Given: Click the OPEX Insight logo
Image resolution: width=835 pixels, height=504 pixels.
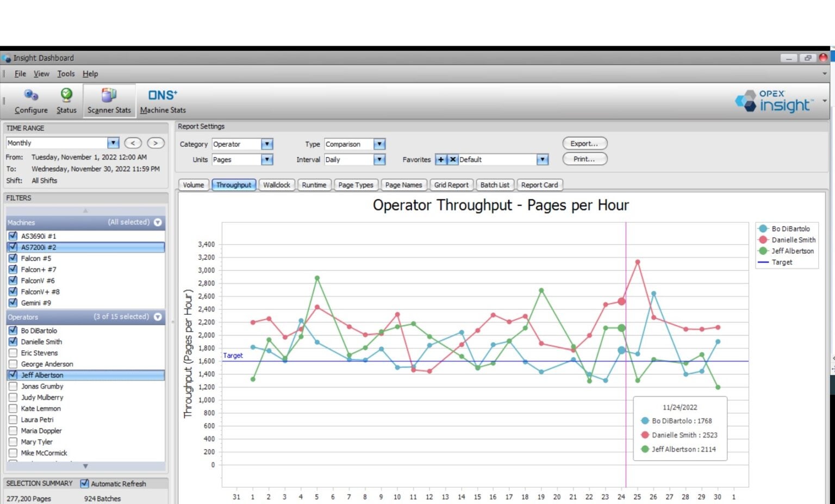Looking at the screenshot, I should pyautogui.click(x=774, y=101).
